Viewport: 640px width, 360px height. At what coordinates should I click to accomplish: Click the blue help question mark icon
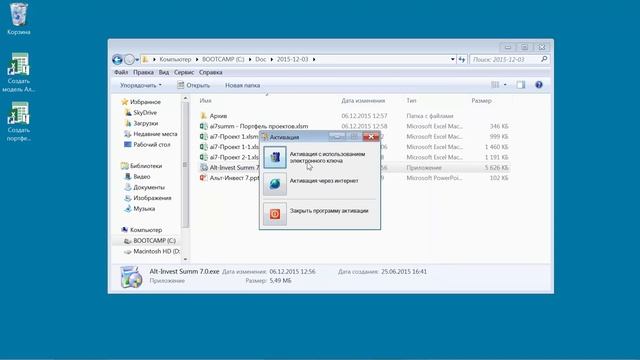point(539,85)
